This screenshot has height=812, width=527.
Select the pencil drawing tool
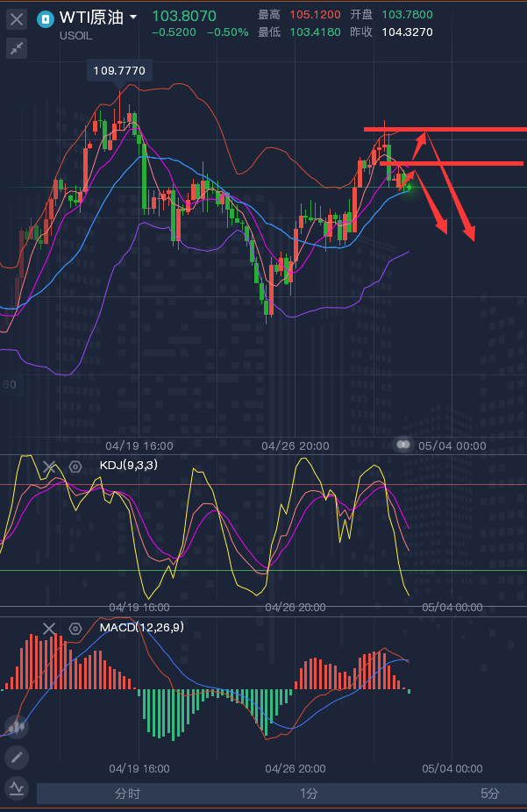point(16,757)
